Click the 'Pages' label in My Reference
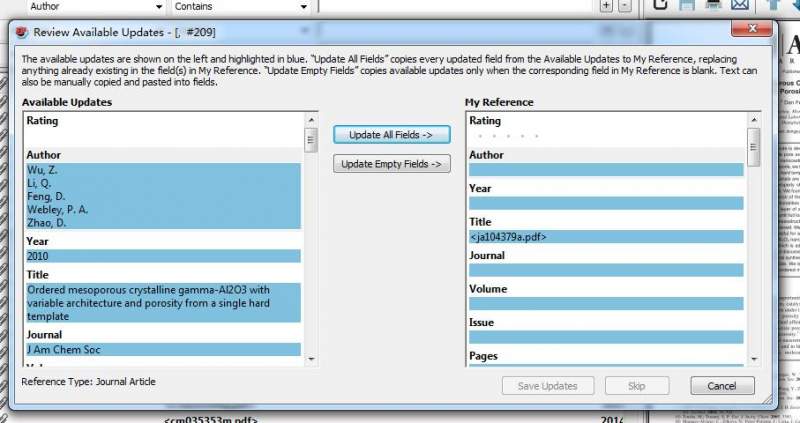The image size is (800, 423). (483, 356)
